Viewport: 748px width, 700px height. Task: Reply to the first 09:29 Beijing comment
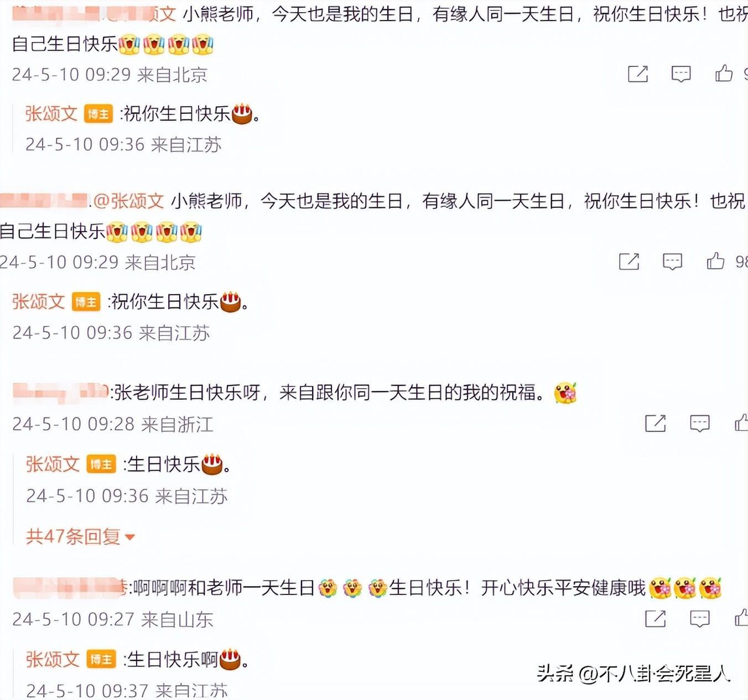coord(681,74)
